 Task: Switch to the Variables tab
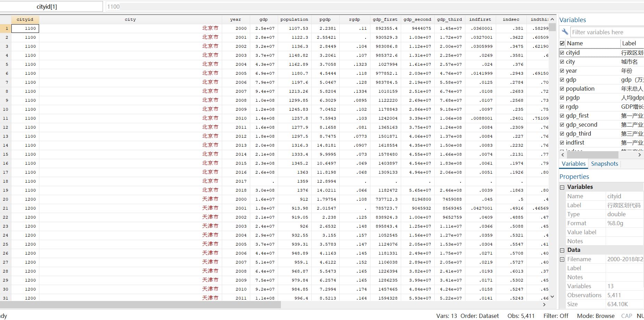(574, 164)
